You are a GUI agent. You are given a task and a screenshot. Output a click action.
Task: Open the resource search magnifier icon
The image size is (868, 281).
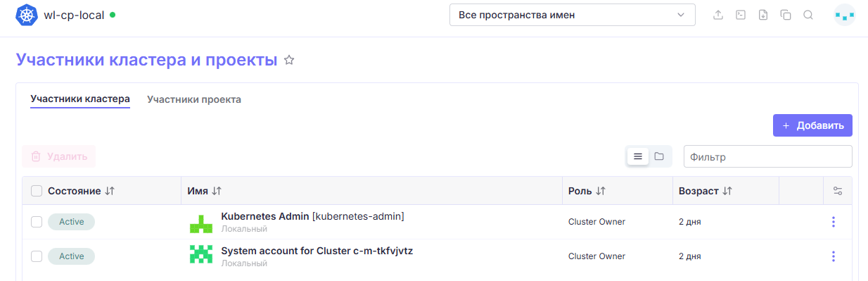click(x=808, y=15)
